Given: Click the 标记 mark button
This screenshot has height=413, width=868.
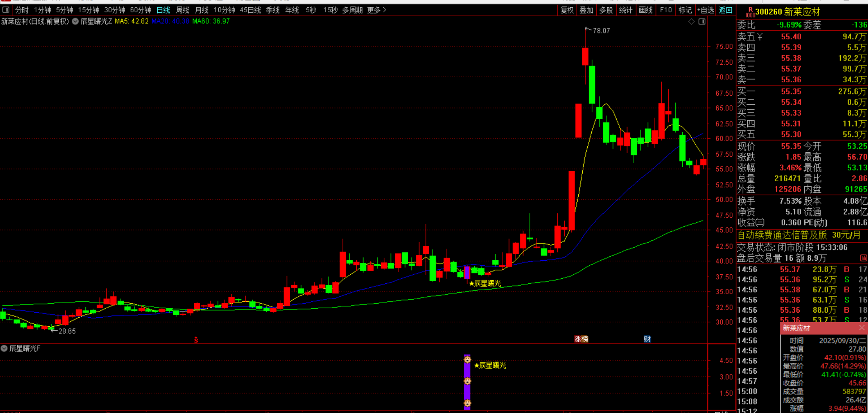Looking at the screenshot, I should pos(685,10).
